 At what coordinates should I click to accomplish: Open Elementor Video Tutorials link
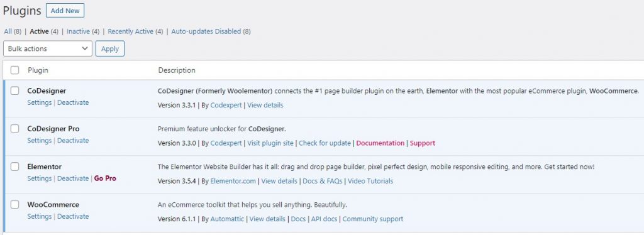pyautogui.click(x=370, y=181)
